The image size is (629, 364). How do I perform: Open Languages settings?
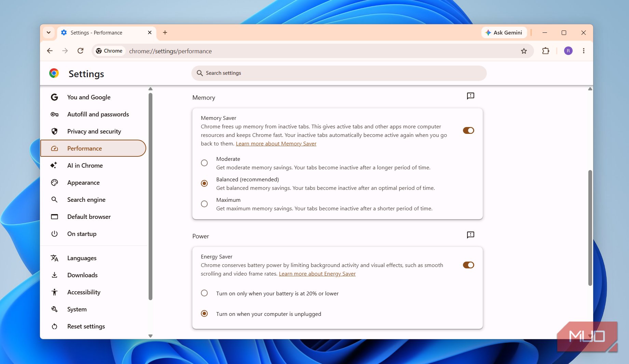coord(94,258)
